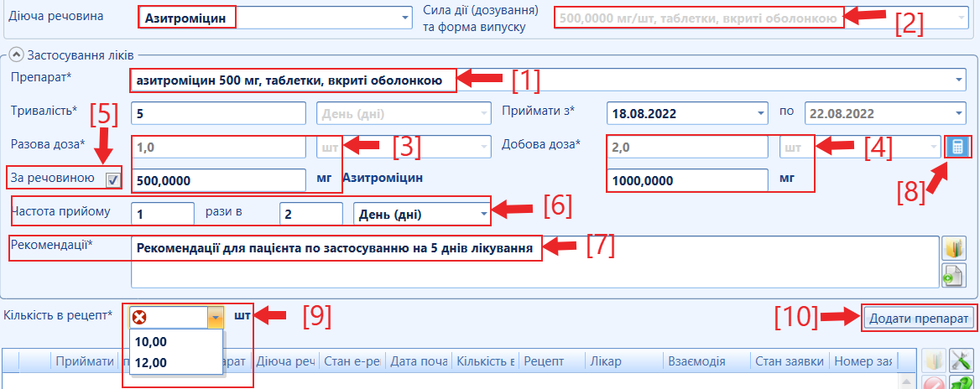Toggle the 'За речовиною' checkbox
Screen dimensions: 980x389
pyautogui.click(x=113, y=180)
